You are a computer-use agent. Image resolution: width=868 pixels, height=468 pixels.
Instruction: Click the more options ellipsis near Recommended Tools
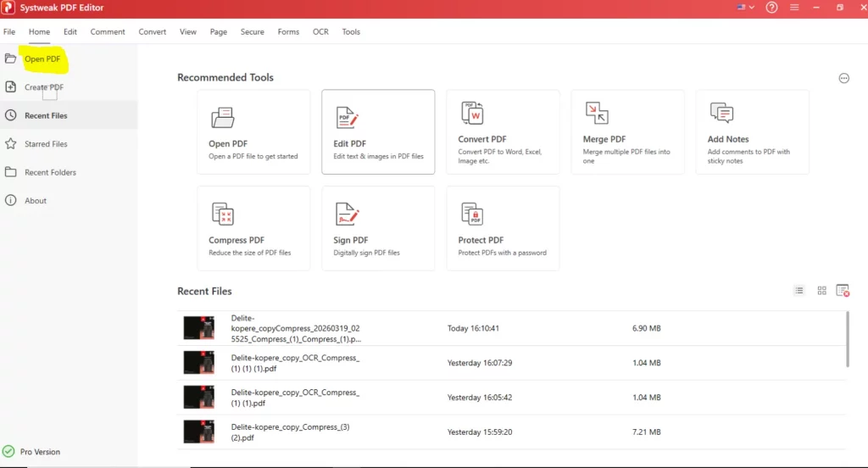tap(843, 78)
